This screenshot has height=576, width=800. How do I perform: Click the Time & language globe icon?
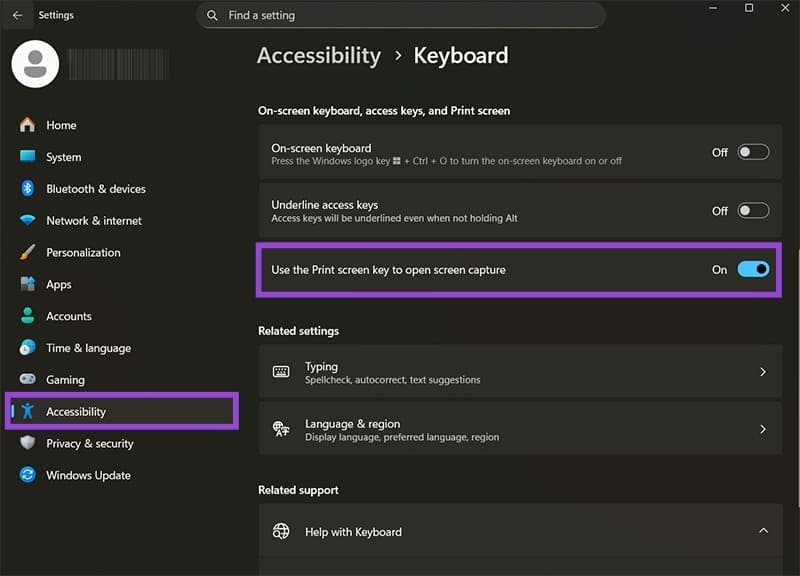[27, 348]
